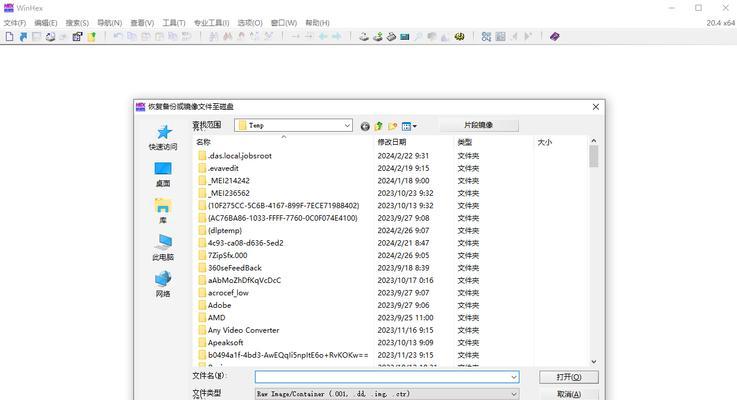The image size is (737, 400).
Task: Click the Forward navigation arrow in toolbar
Action: click(x=337, y=37)
